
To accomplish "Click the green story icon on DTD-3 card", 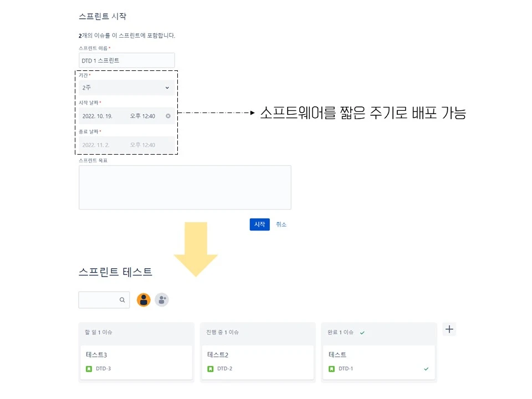I will coord(88,369).
